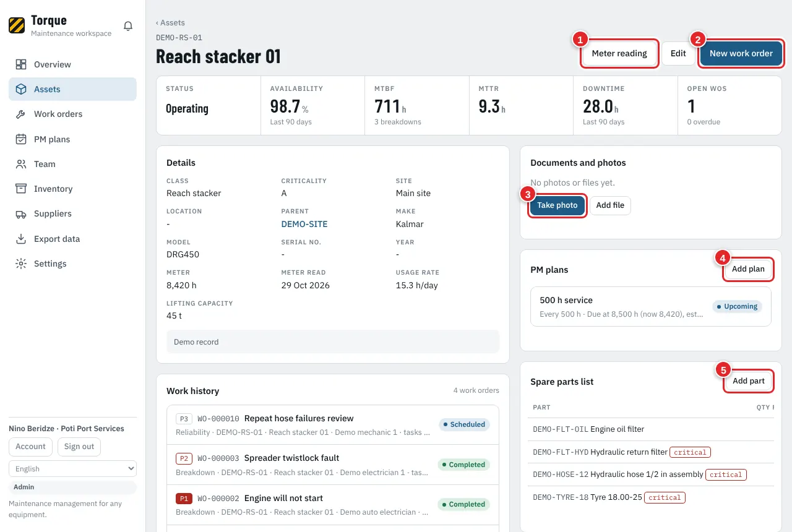The height and width of the screenshot is (532, 792).
Task: Click the PM plans calendar icon
Action: pos(21,139)
